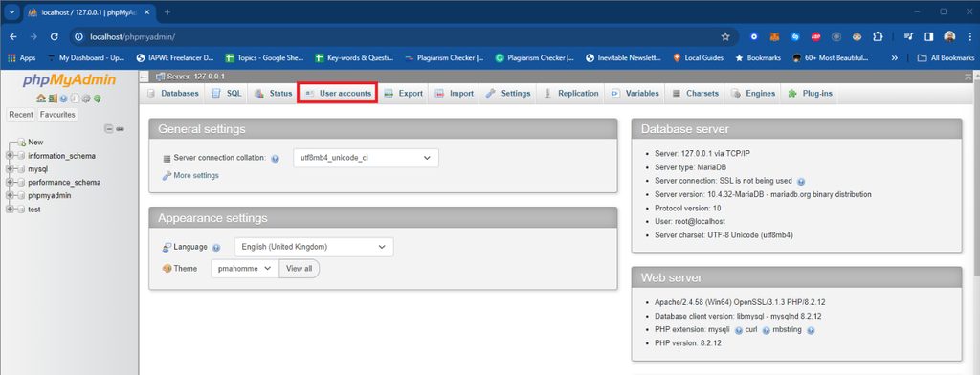Open the Import tab
The image size is (980, 375).
tap(455, 93)
